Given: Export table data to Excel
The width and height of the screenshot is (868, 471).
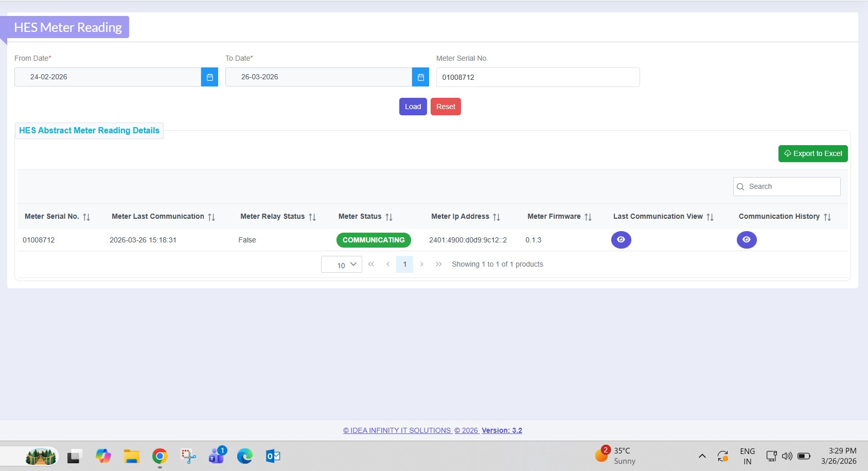Looking at the screenshot, I should 813,153.
